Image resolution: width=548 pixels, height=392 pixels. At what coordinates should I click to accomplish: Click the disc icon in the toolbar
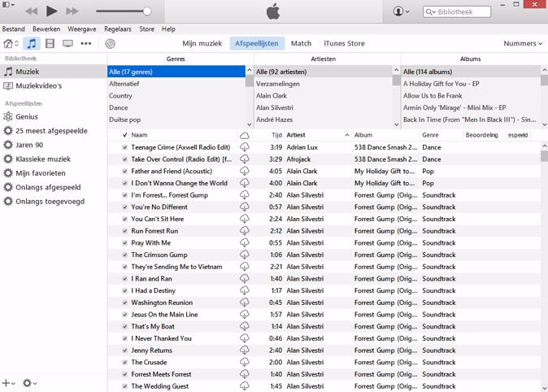110,44
